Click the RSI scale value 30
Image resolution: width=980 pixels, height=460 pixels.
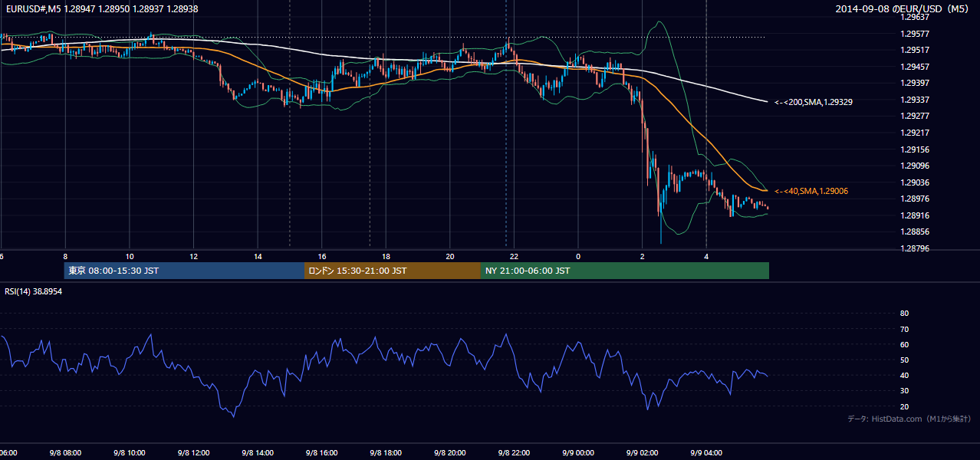[904, 391]
